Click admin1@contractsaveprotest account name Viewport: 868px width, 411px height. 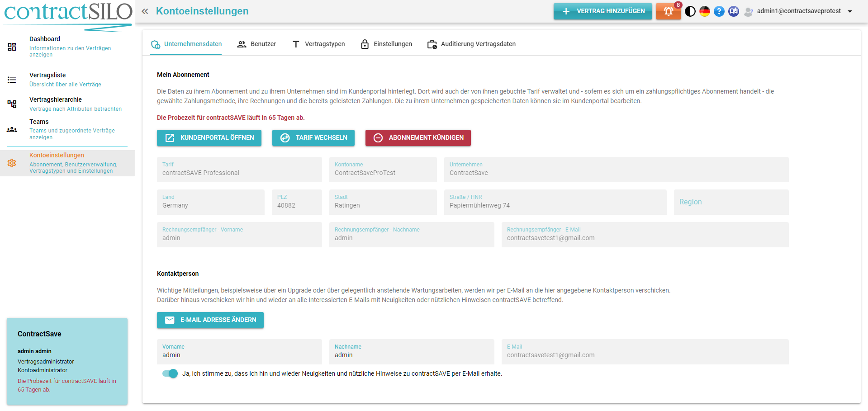point(799,11)
